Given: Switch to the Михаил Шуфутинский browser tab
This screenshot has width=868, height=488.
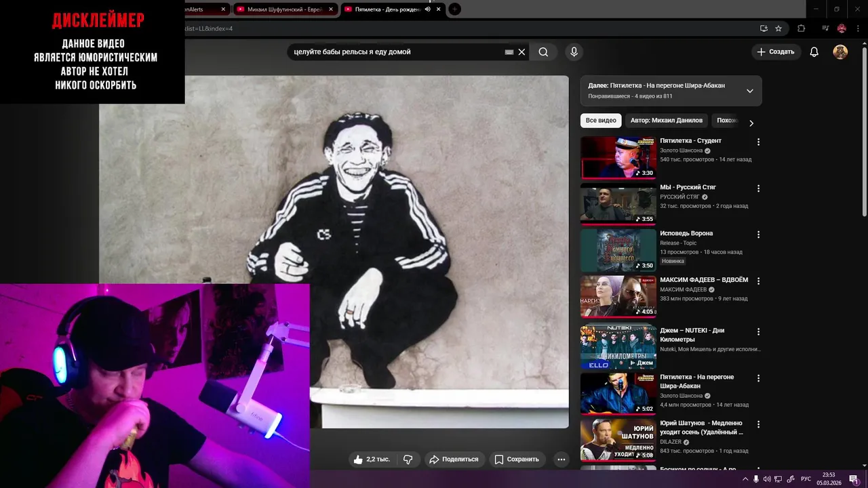Looking at the screenshot, I should [x=285, y=9].
